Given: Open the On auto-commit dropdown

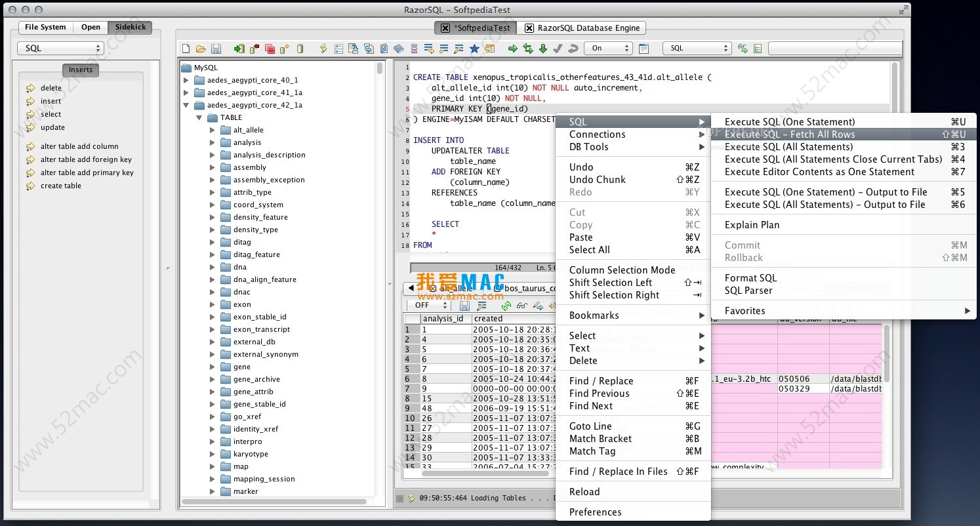Looking at the screenshot, I should pos(609,48).
